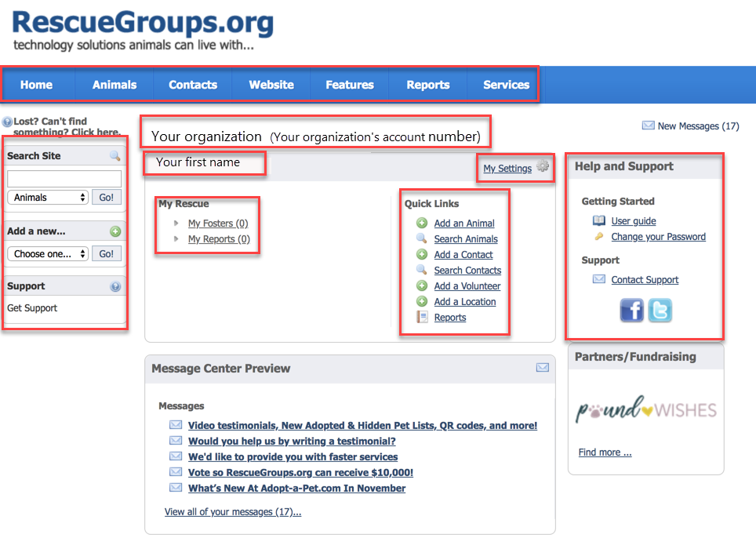
Task: Click the Facebook icon
Action: tap(631, 310)
